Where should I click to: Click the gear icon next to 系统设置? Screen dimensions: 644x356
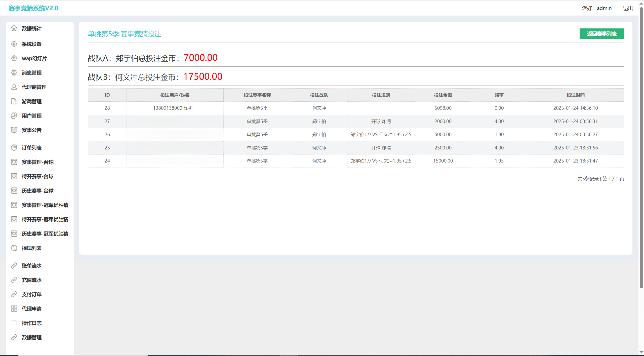[14, 44]
